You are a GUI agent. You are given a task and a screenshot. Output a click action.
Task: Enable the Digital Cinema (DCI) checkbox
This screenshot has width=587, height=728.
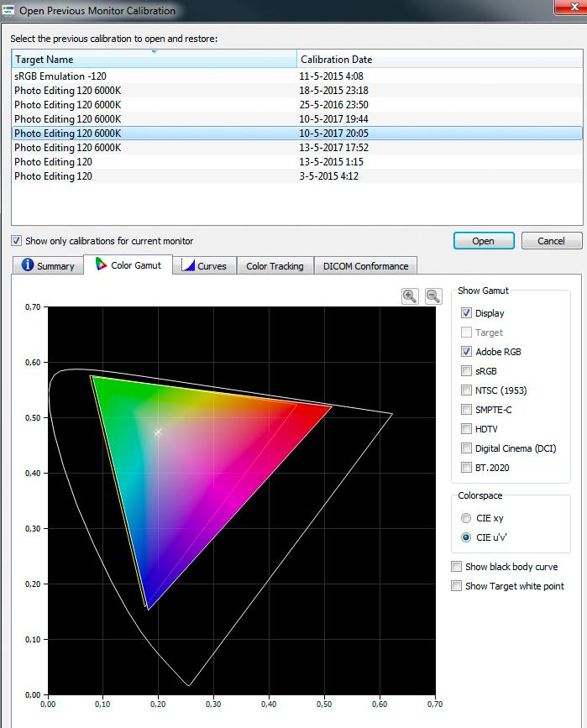tap(466, 448)
